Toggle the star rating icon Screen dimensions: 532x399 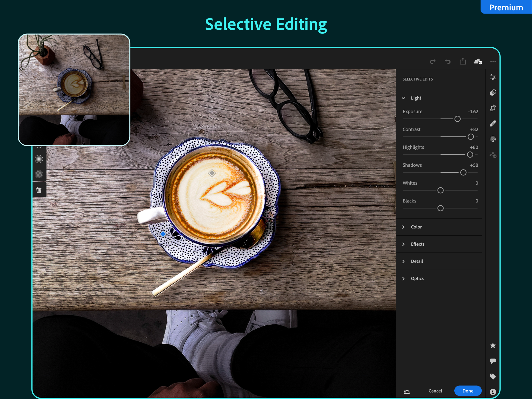pyautogui.click(x=493, y=345)
